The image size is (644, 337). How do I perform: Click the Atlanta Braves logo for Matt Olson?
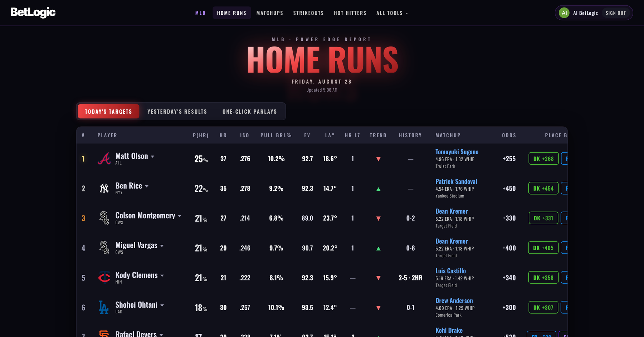[x=104, y=158]
